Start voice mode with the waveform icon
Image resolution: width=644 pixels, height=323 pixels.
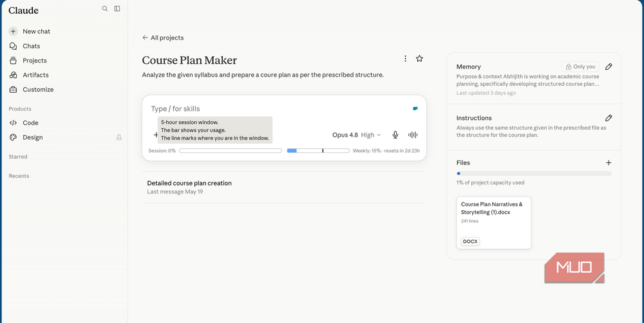pos(413,135)
